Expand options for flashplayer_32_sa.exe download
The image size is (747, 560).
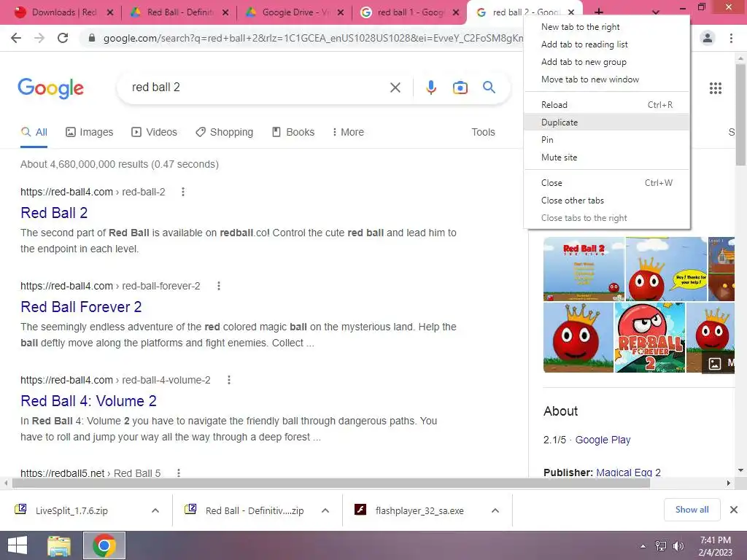pos(495,510)
